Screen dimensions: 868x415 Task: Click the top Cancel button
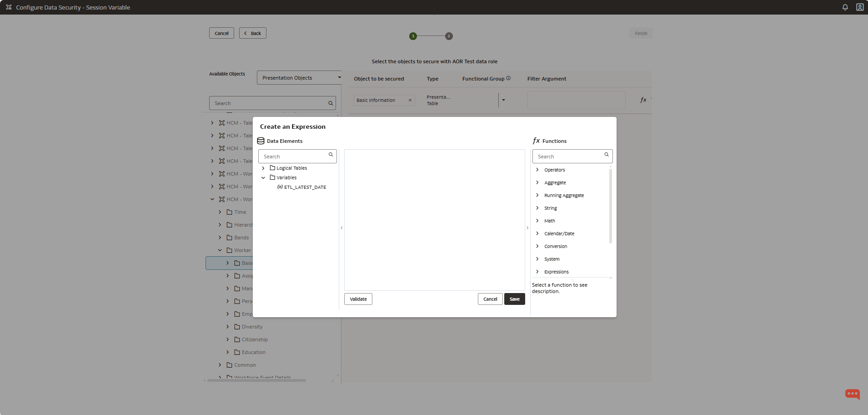tap(221, 33)
